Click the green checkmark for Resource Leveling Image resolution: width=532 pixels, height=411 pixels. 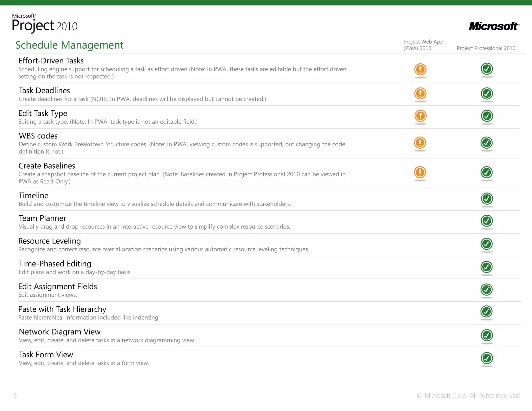(487, 244)
